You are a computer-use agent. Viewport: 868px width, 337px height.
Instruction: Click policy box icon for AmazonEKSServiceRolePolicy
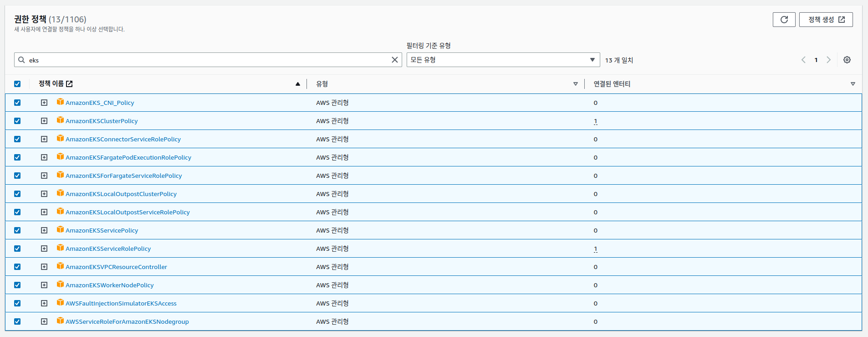60,248
